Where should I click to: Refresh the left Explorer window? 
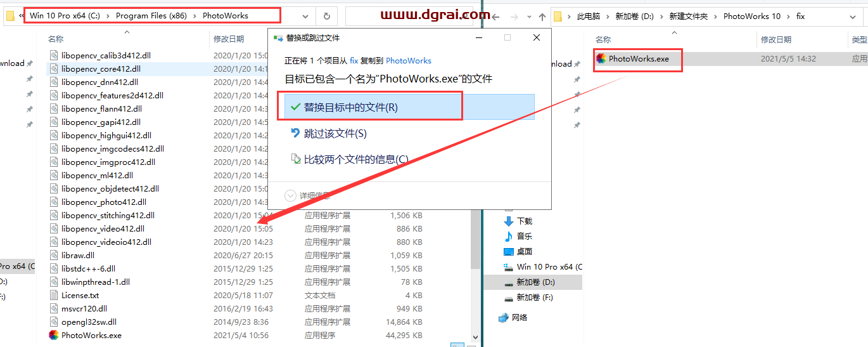coord(326,16)
